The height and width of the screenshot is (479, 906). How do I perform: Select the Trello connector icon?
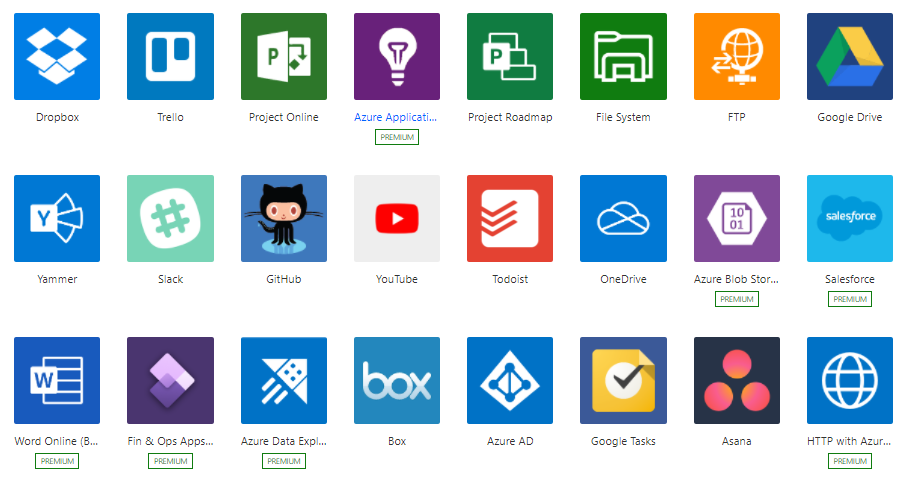(170, 57)
